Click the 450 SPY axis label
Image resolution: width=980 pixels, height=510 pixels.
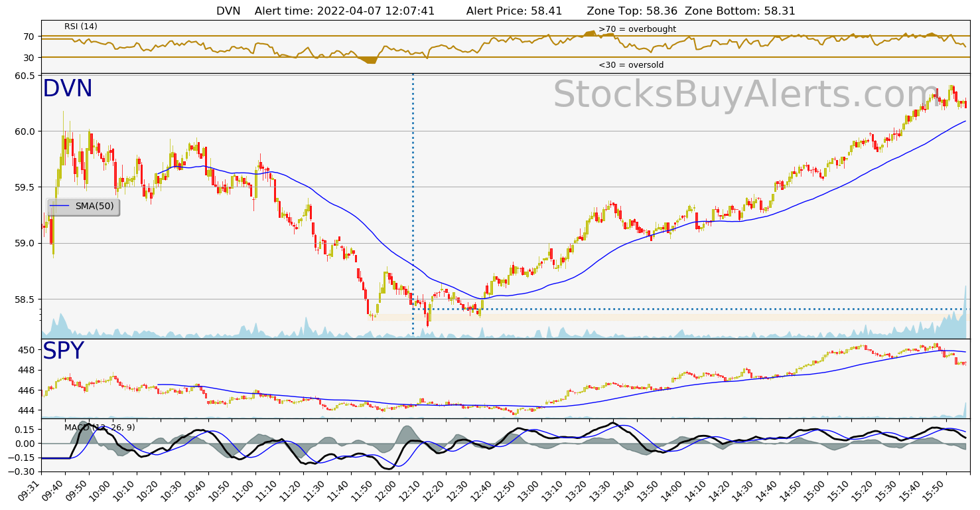tap(27, 350)
